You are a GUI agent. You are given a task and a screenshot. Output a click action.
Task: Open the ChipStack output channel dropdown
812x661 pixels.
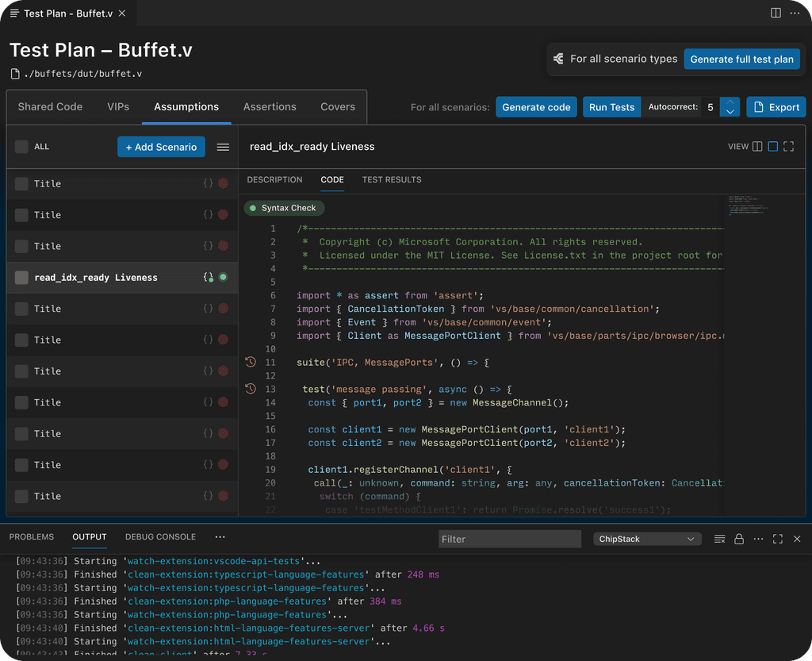coord(647,539)
